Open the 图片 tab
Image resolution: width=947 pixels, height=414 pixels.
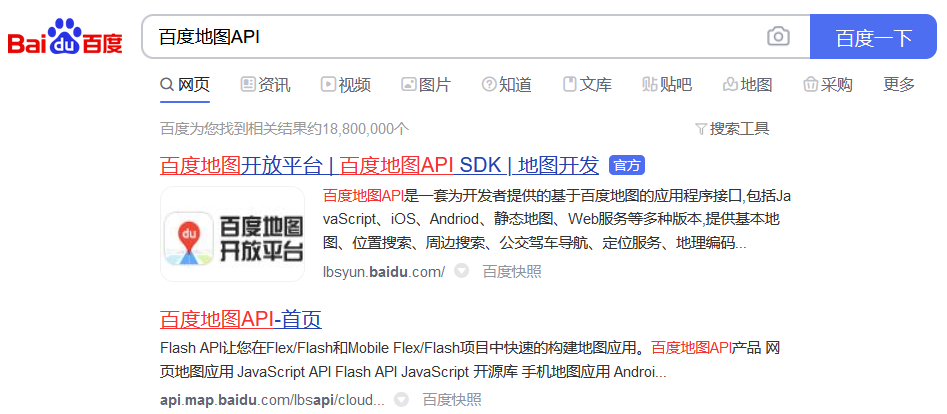426,85
